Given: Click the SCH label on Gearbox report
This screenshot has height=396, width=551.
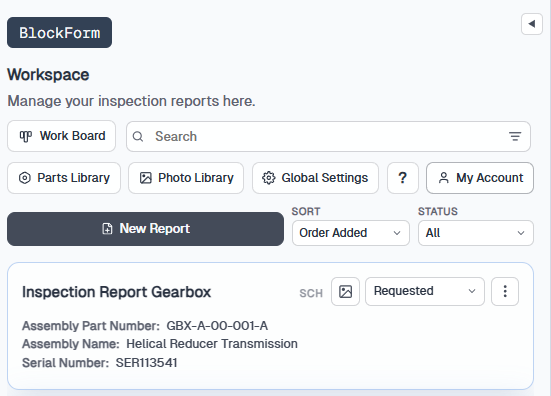Looking at the screenshot, I should [x=311, y=293].
